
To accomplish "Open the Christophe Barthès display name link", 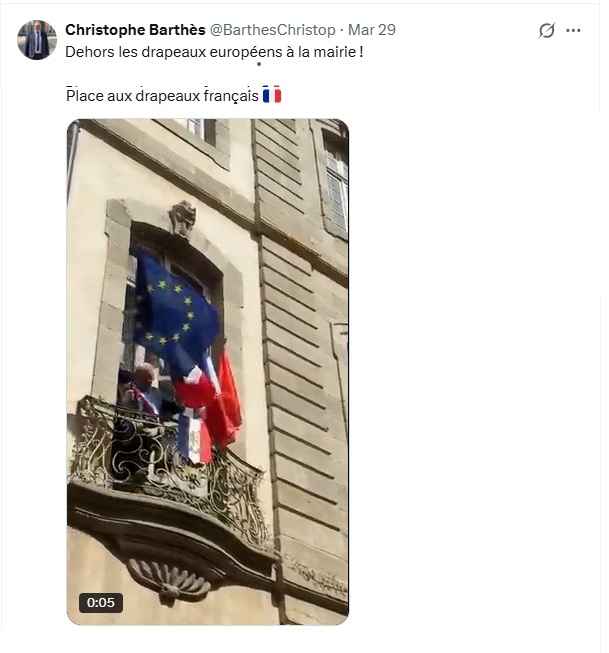I will tap(135, 30).
